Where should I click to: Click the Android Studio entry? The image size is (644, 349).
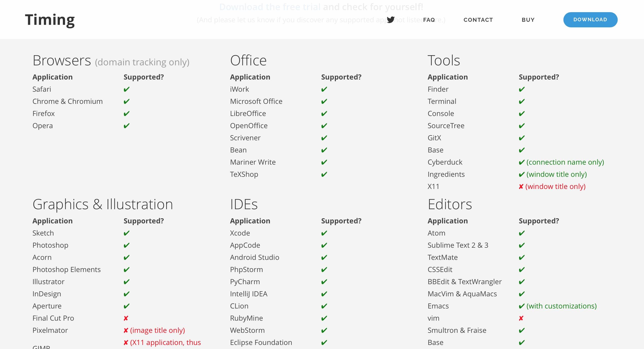tap(255, 257)
